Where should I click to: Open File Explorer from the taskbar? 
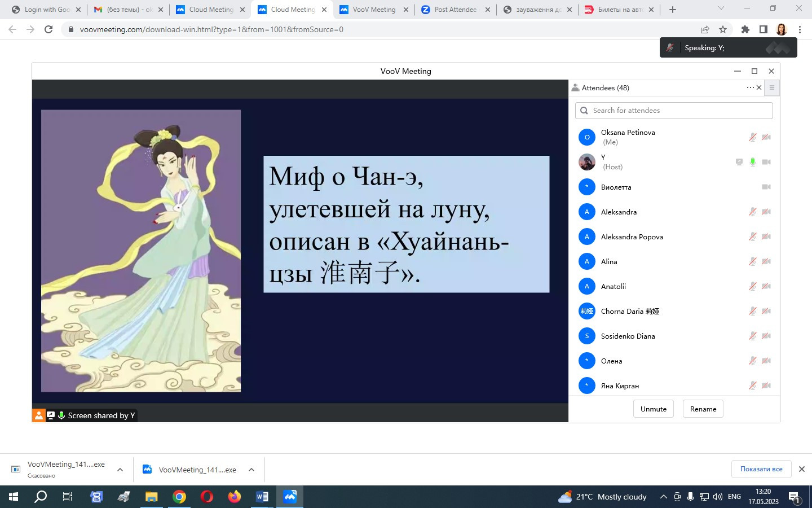coord(152,497)
